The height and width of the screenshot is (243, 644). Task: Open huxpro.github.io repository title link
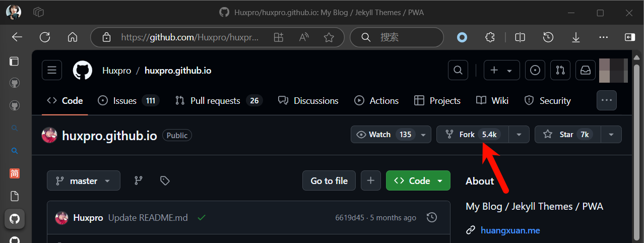(x=109, y=135)
